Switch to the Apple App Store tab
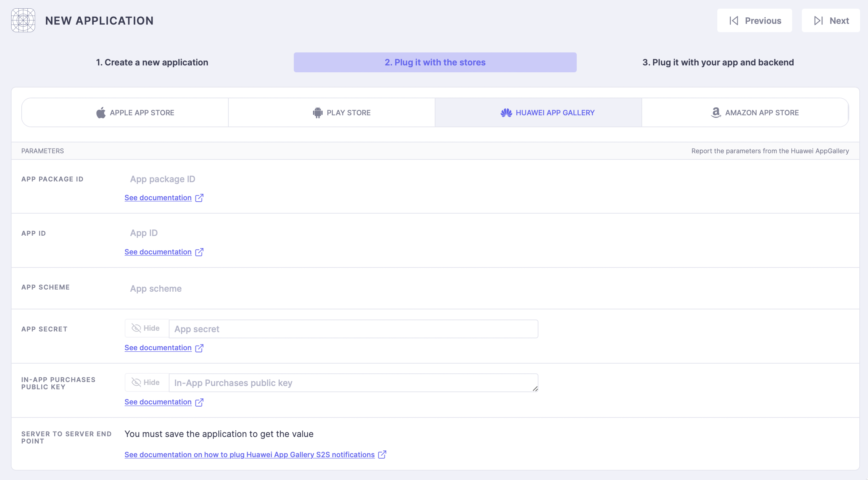The image size is (868, 480). 125,112
